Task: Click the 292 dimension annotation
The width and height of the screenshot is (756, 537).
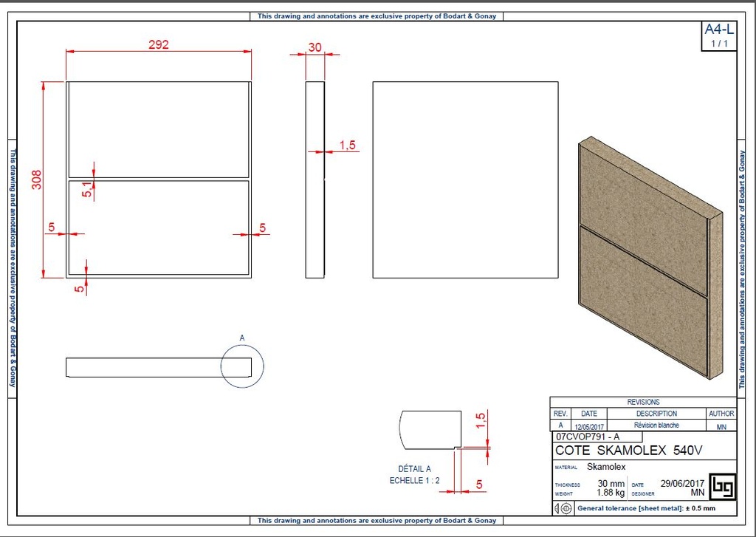Action: pyautogui.click(x=157, y=44)
